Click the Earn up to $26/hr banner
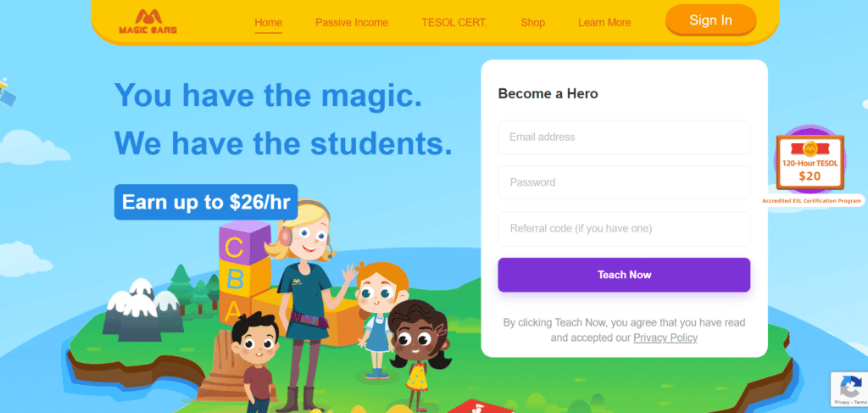Screen dimensions: 868x413 pos(206,202)
